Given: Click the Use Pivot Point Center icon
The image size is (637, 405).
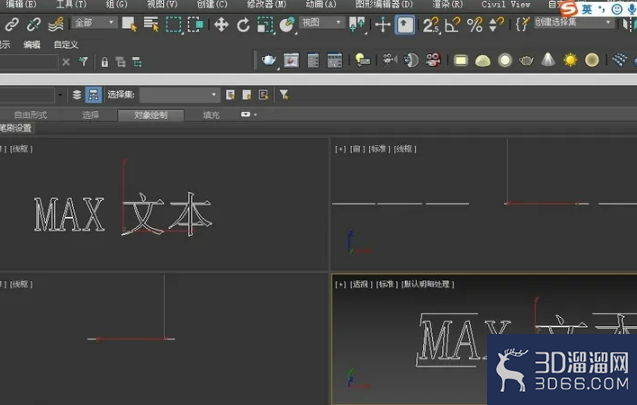Looking at the screenshot, I should [x=357, y=25].
